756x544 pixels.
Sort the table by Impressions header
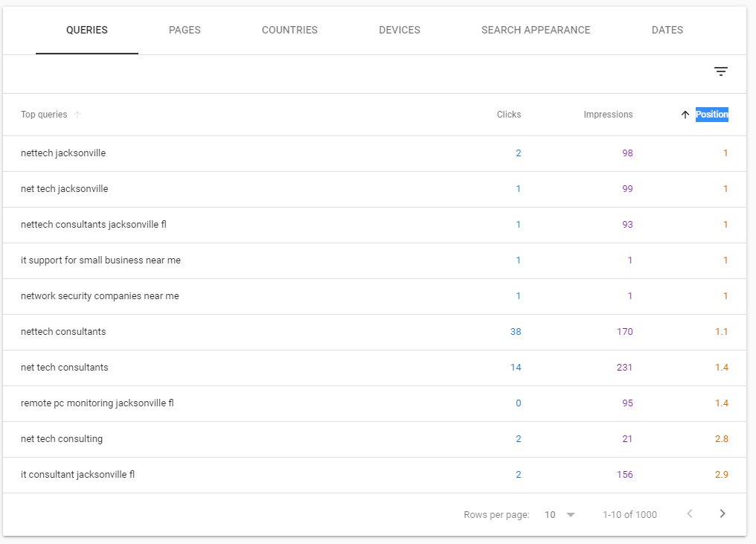pos(608,115)
